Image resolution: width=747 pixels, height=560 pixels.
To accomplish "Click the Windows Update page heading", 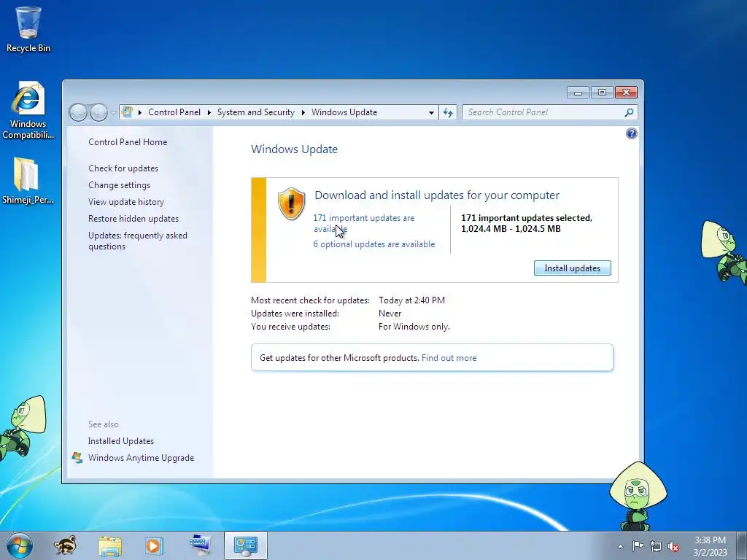I will tap(295, 149).
